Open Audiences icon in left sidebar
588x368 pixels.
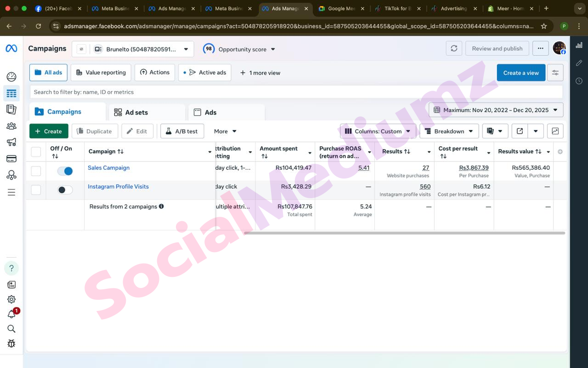pos(11,126)
